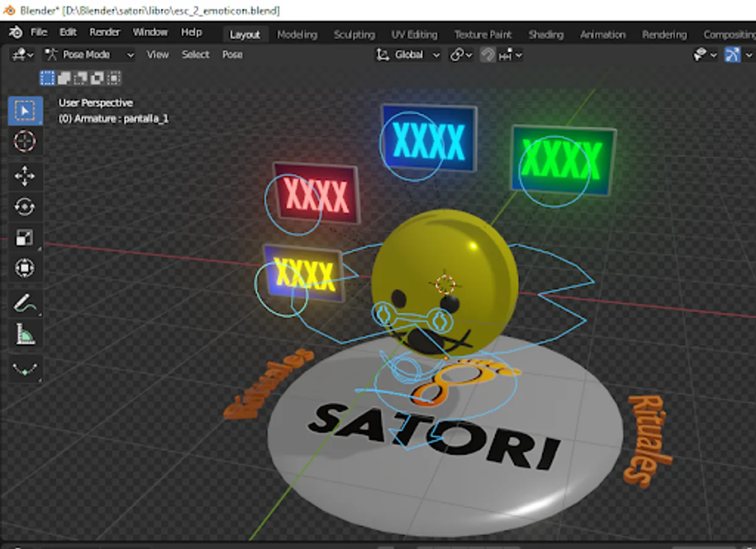Toggle the snapping magnet button
Image resolution: width=756 pixels, height=549 pixels.
pos(488,55)
